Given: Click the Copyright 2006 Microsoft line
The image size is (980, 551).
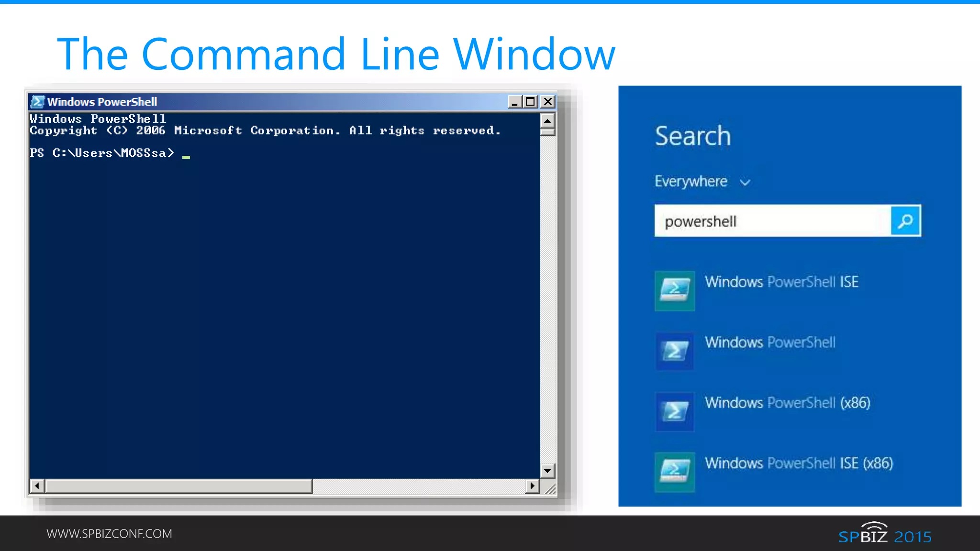Looking at the screenshot, I should (265, 131).
